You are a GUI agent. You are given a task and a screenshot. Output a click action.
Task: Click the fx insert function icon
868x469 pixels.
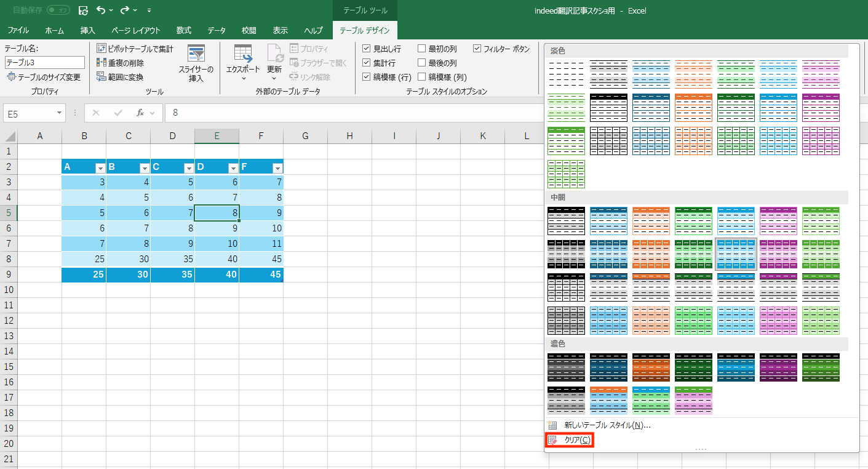[140, 113]
